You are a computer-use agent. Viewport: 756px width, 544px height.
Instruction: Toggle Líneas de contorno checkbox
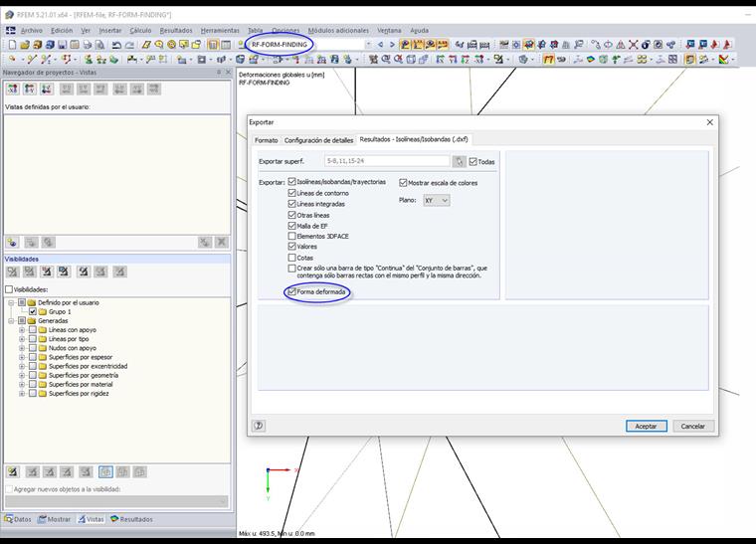tap(291, 193)
